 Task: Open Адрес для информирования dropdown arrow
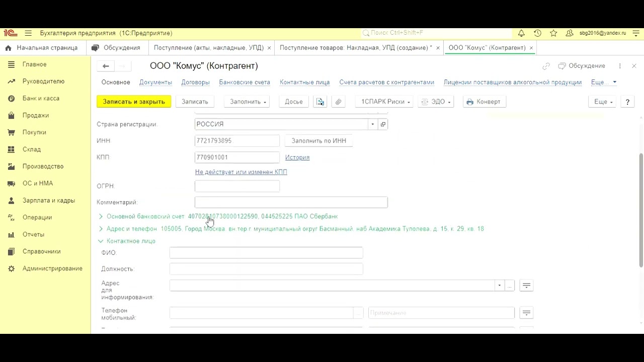pyautogui.click(x=499, y=286)
